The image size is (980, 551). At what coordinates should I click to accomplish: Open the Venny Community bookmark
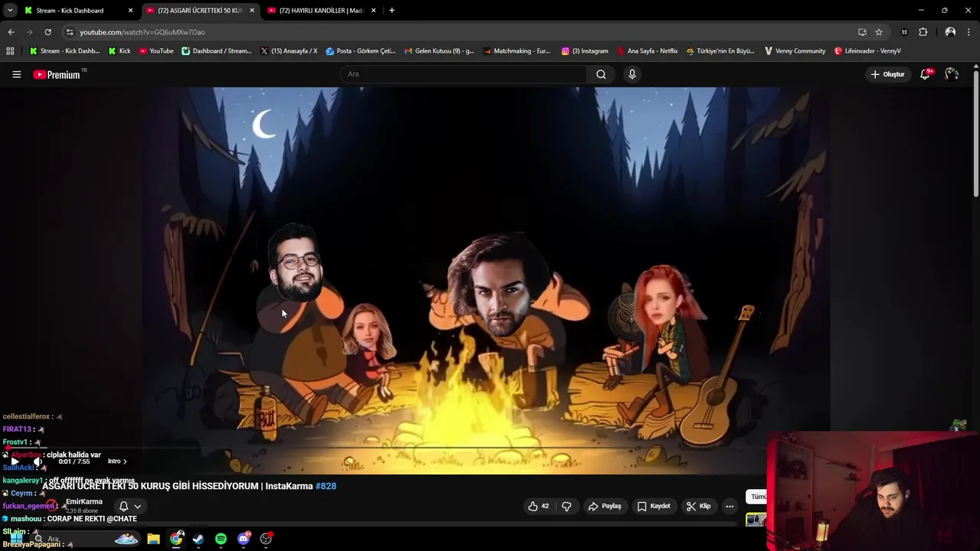[x=795, y=51]
